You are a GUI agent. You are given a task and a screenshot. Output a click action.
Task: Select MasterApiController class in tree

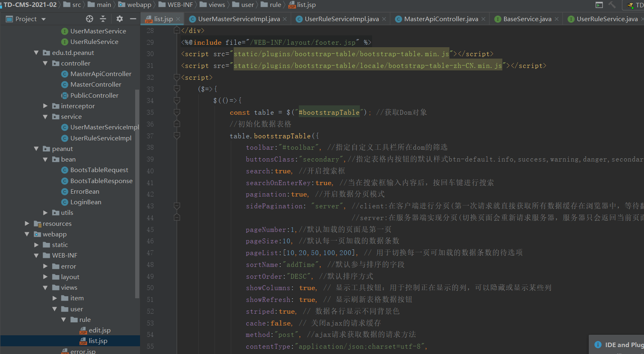[x=101, y=74]
